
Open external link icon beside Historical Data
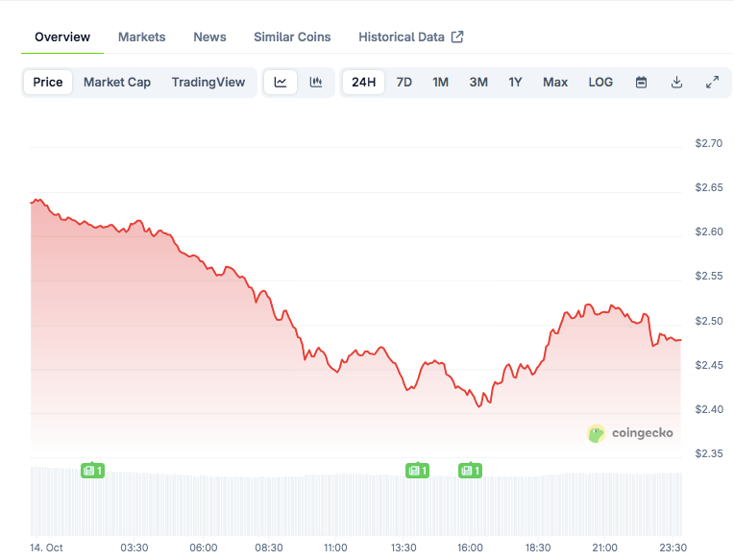[457, 37]
